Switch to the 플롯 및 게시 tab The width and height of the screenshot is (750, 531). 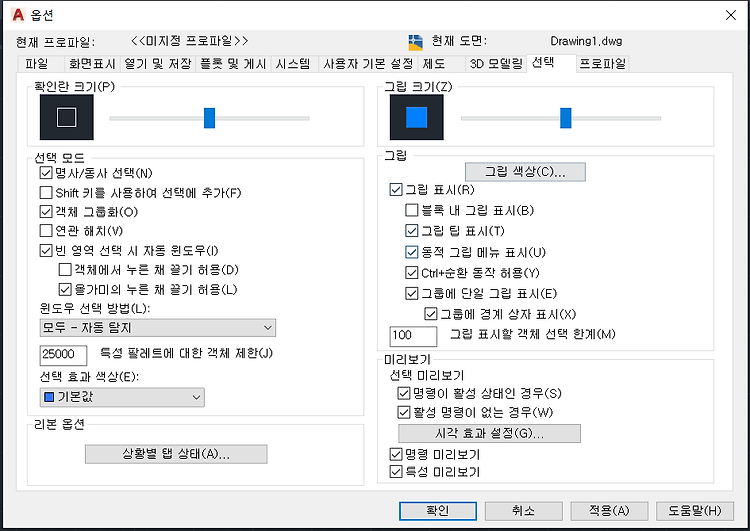[233, 64]
